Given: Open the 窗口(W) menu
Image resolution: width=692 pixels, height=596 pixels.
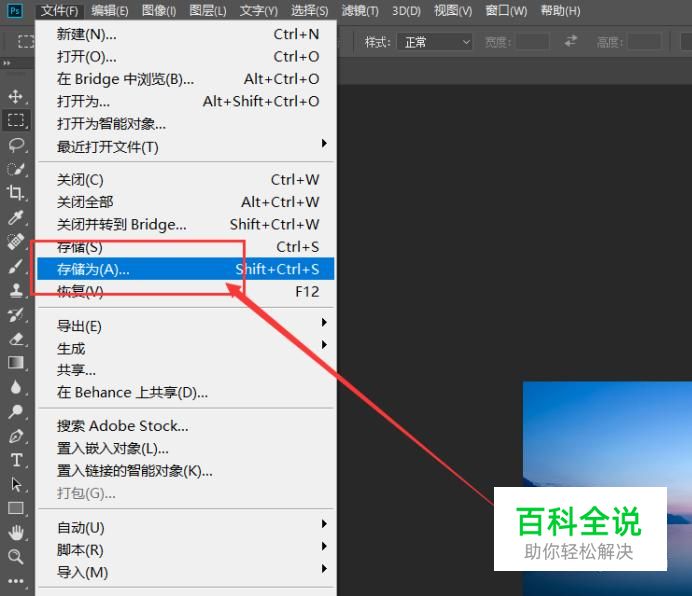Looking at the screenshot, I should click(506, 11).
